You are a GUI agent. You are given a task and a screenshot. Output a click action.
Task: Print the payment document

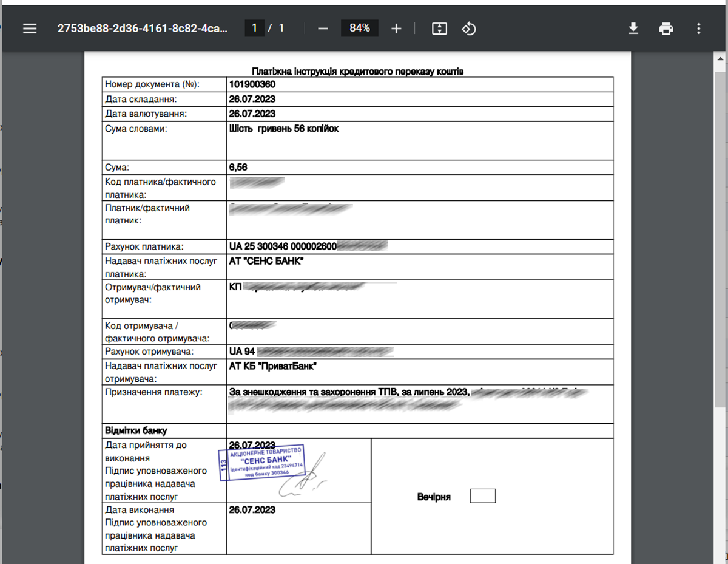[x=666, y=29]
